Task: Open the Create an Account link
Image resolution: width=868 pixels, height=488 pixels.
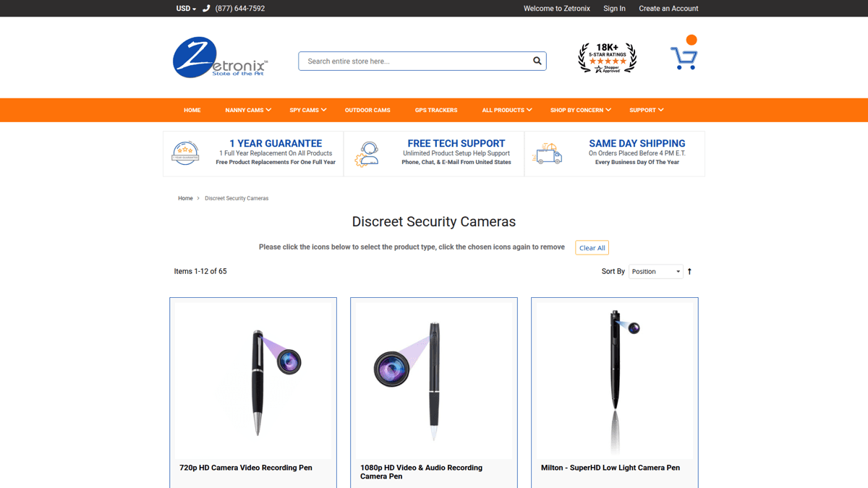Action: click(668, 8)
